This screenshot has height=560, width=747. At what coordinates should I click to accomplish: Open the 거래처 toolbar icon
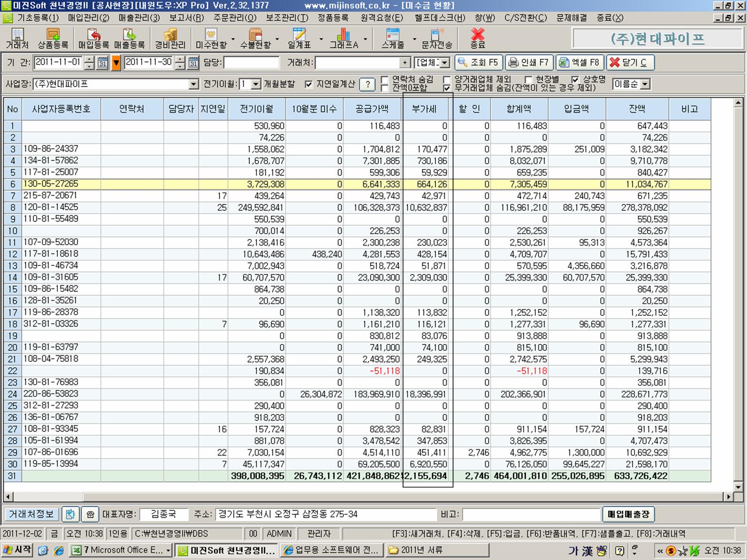coord(17,38)
